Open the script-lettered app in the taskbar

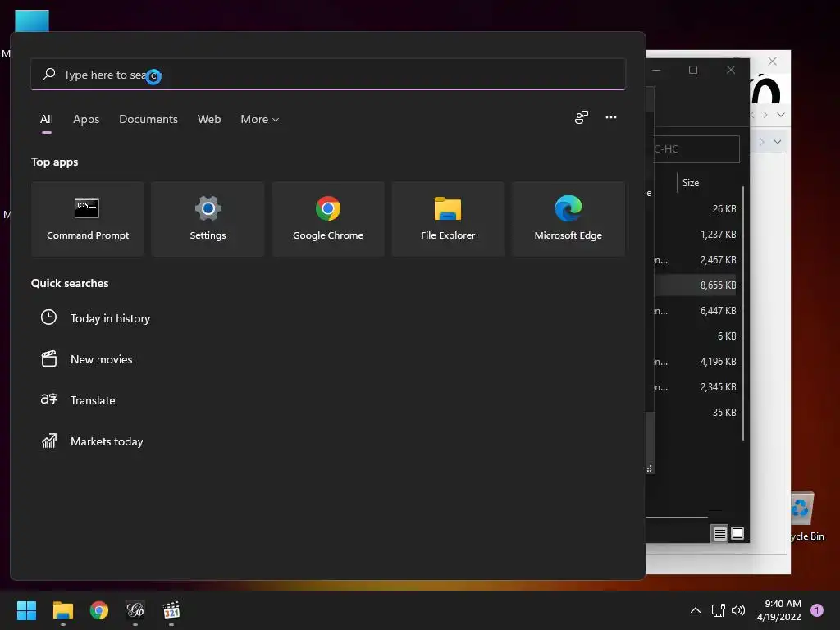(135, 610)
